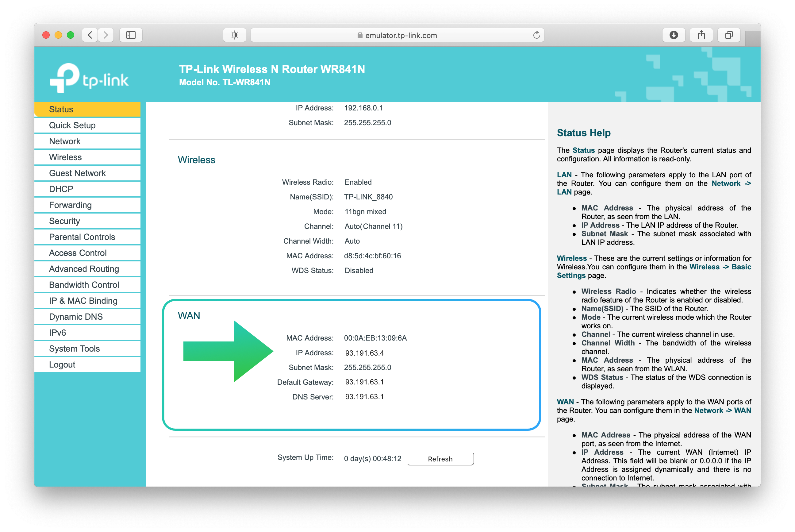795x532 pixels.
Task: Click the Default Gateway value 93.191.63.1
Action: pyautogui.click(x=364, y=382)
